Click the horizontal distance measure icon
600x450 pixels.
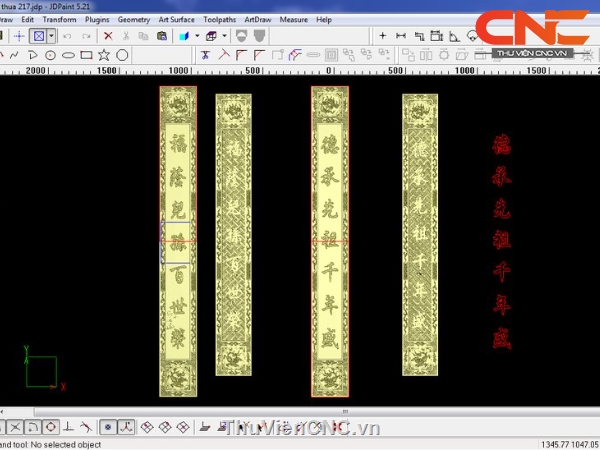tap(401, 36)
